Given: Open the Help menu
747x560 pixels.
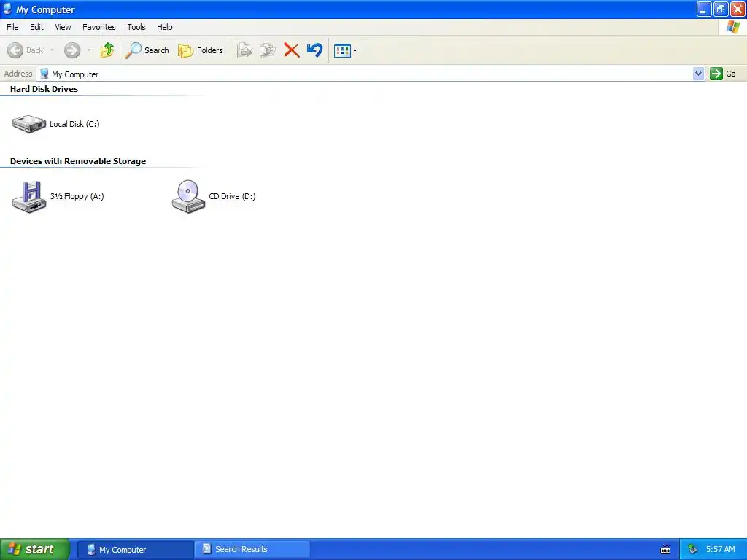Looking at the screenshot, I should (x=165, y=27).
